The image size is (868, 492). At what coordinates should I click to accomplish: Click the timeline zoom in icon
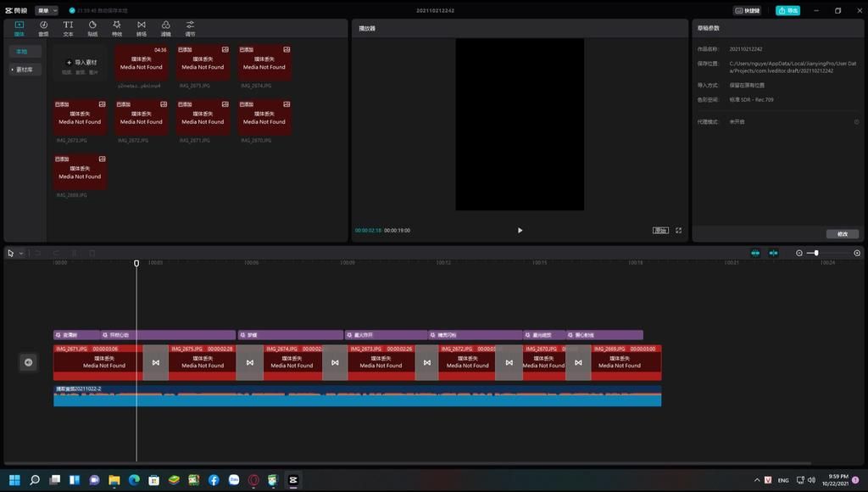coord(857,253)
